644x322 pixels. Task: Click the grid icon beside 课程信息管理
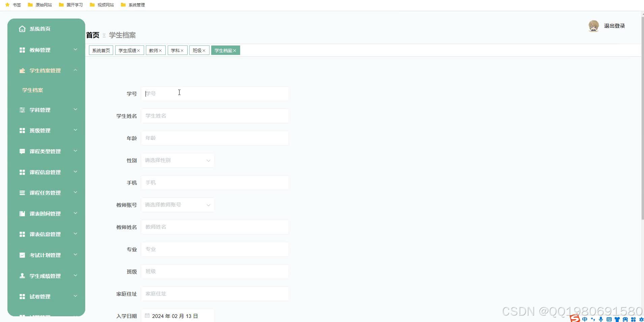pyautogui.click(x=22, y=172)
